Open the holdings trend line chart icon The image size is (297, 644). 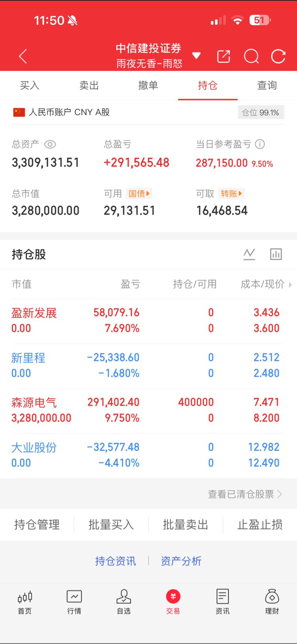click(249, 254)
